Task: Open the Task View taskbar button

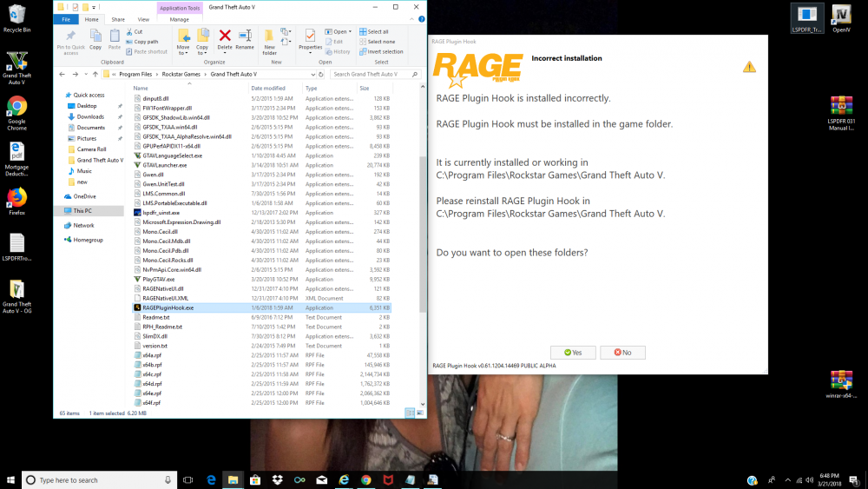Action: [188, 480]
